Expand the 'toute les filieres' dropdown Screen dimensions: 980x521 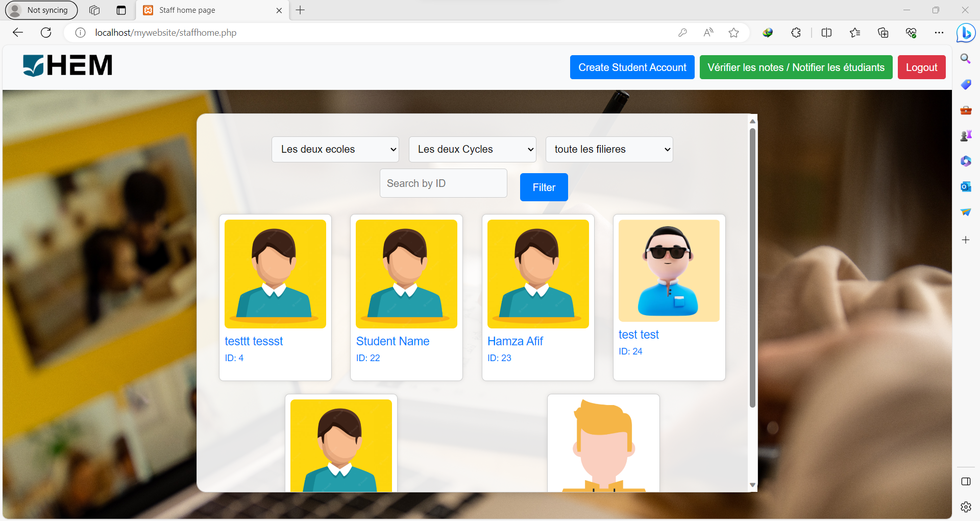(x=609, y=149)
